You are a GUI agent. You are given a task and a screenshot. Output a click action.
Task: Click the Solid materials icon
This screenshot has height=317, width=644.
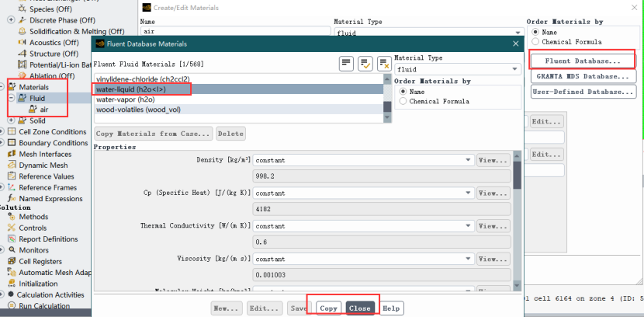click(23, 120)
